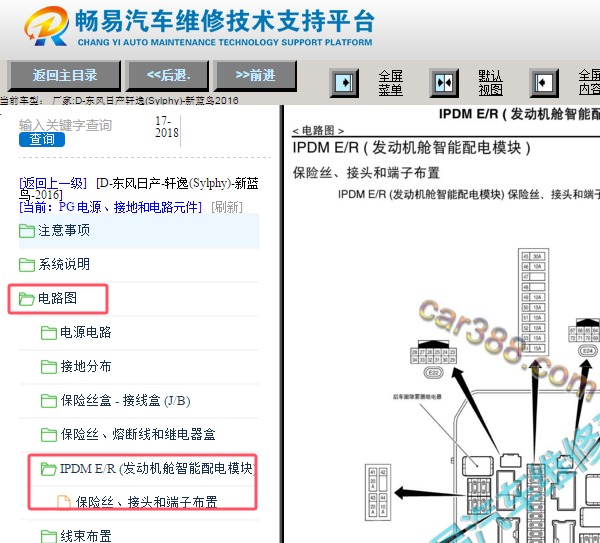Click the open folder icon beside IPDM E/R
The height and width of the screenshot is (543, 600).
click(49, 469)
